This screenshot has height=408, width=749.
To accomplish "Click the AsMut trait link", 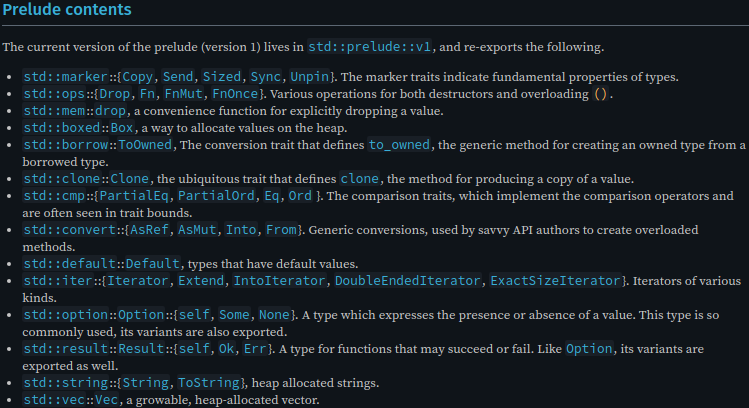I will point(197,230).
